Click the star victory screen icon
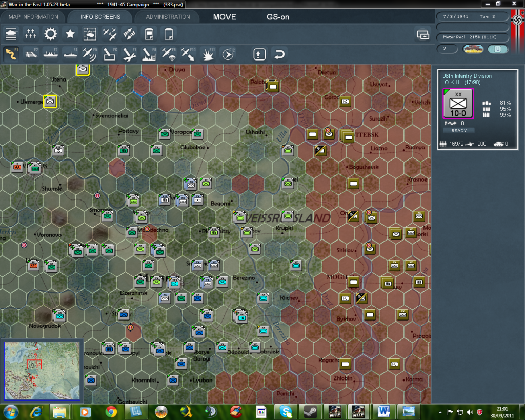This screenshot has width=525, height=420. [70, 34]
